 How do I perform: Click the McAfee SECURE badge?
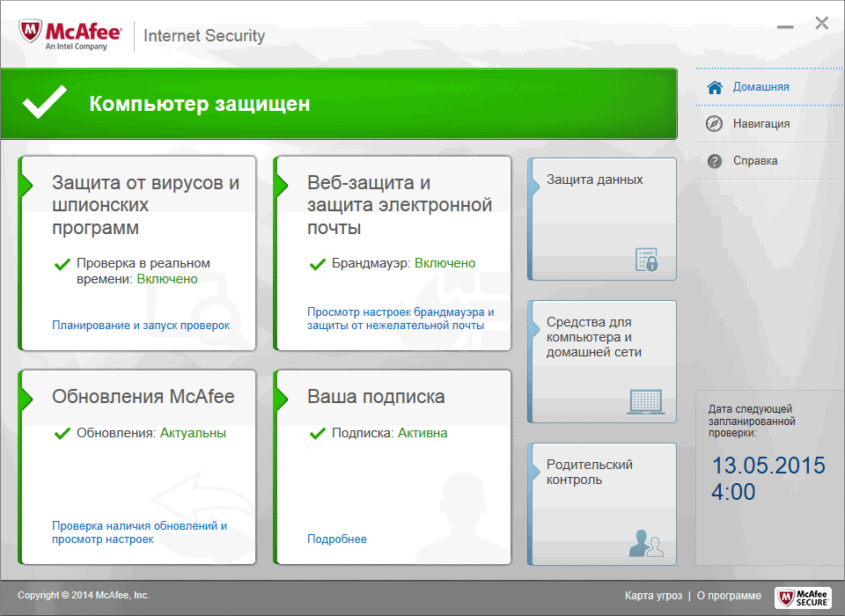(x=804, y=597)
